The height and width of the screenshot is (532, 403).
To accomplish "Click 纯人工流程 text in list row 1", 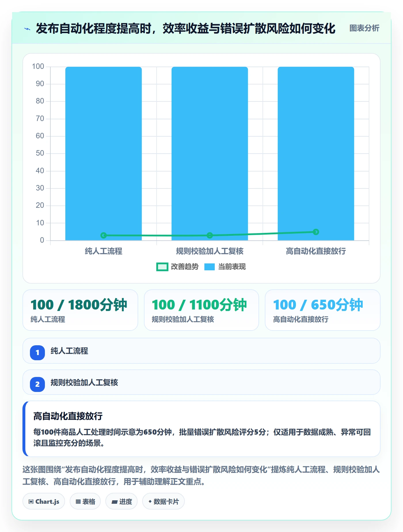I will (x=69, y=351).
